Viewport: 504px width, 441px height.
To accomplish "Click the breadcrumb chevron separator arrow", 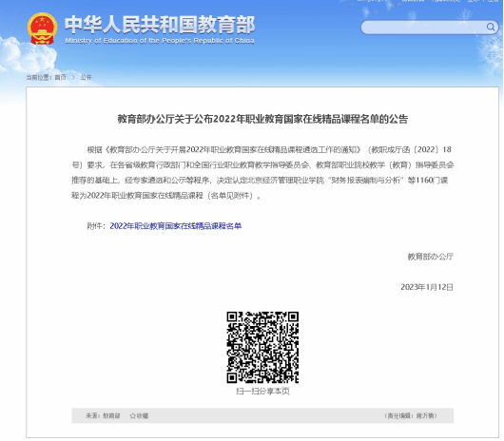I will point(73,77).
